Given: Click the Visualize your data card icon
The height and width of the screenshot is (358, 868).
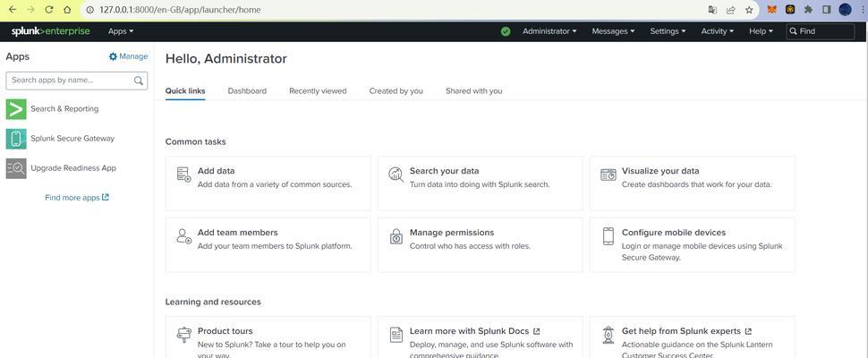Looking at the screenshot, I should (x=608, y=175).
